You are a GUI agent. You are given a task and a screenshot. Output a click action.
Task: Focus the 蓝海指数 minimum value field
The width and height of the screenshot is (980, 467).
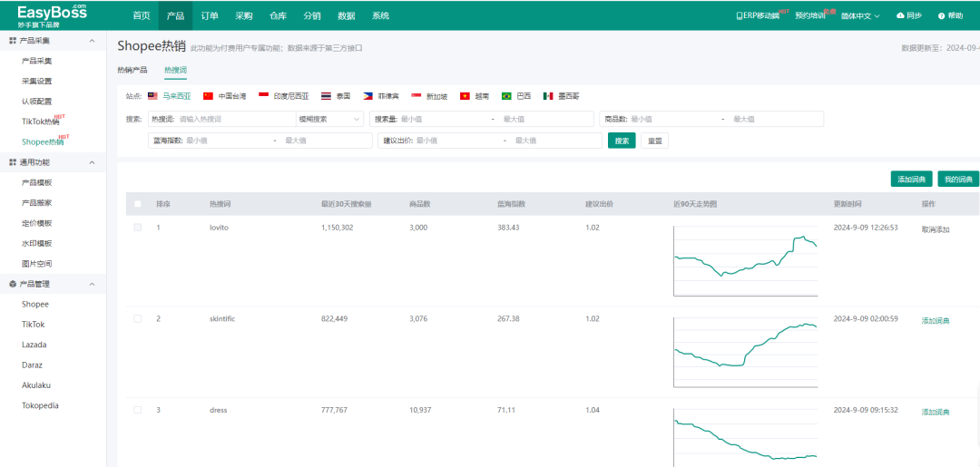point(228,141)
